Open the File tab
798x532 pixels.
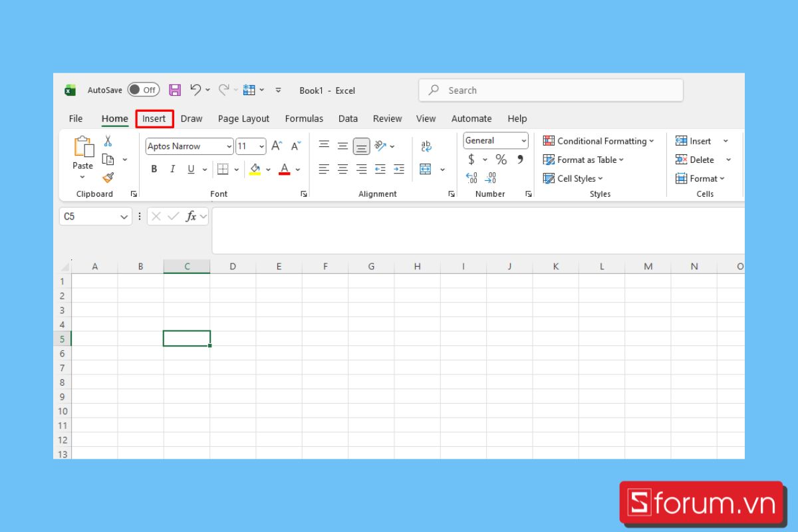coord(76,118)
